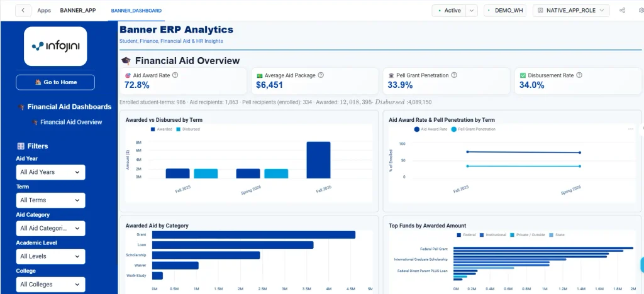
Task: Click the Waiver category label
Action: pos(140,265)
